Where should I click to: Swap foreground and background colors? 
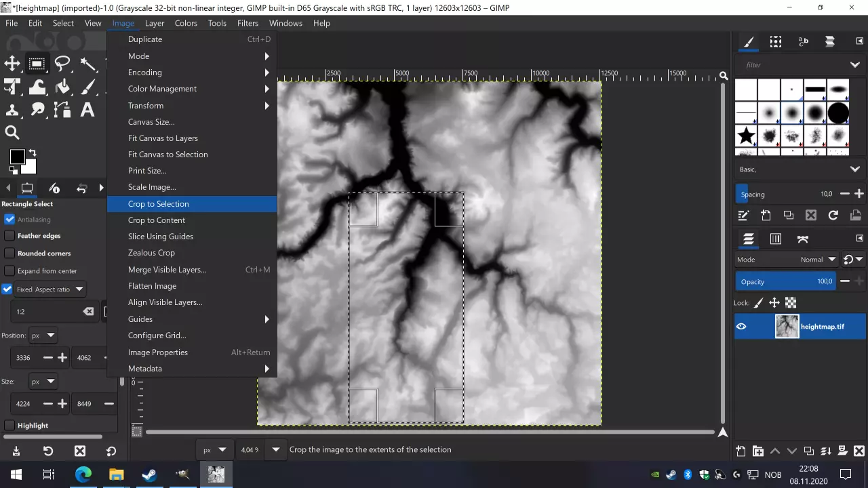tap(32, 153)
